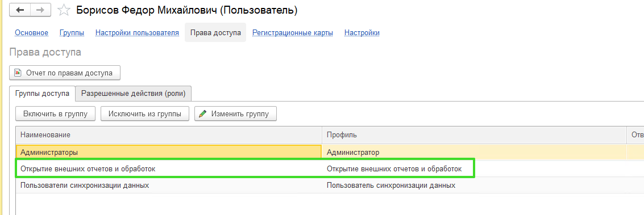Select Открытие внешних отчетов и обработок name cell

pos(169,168)
